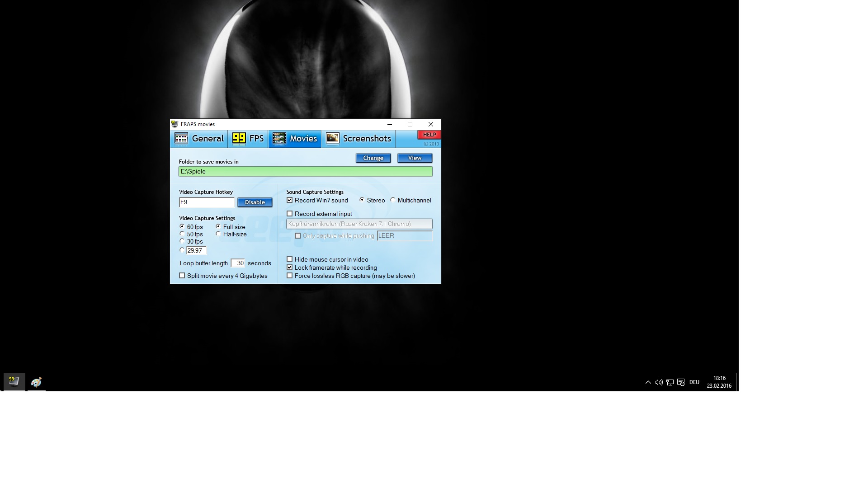Click the loop buffer length field

point(238,263)
